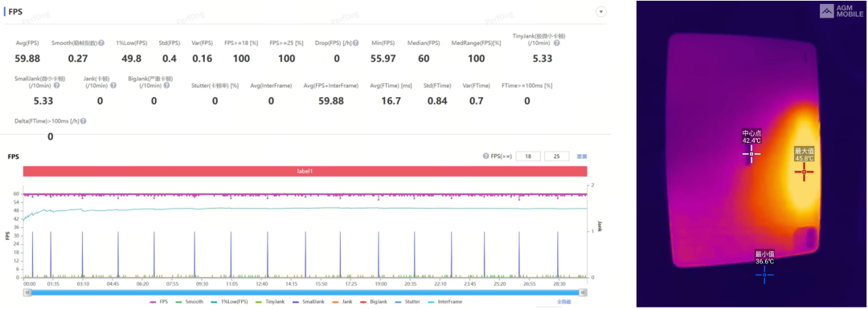Click the Median(FPS) value 60
868x309 pixels.
tap(424, 58)
